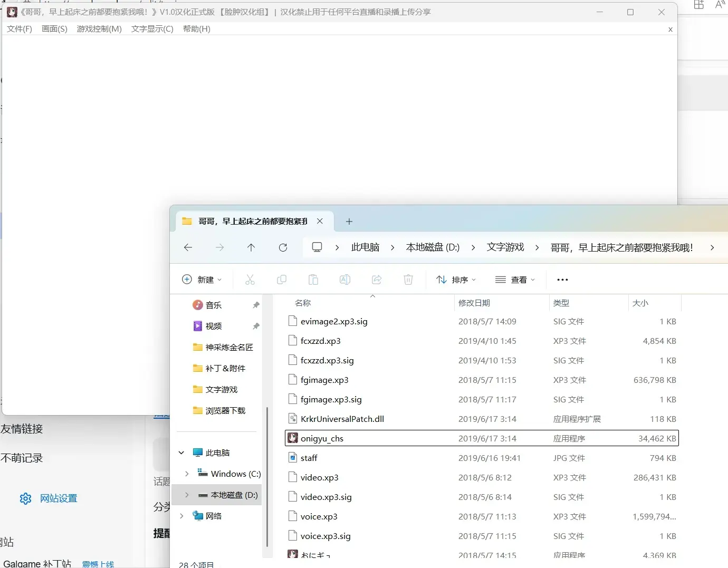Screen dimensions: 728x568
Task: Open the 补丁＆附件 folder in sidebar
Action: tap(219, 369)
